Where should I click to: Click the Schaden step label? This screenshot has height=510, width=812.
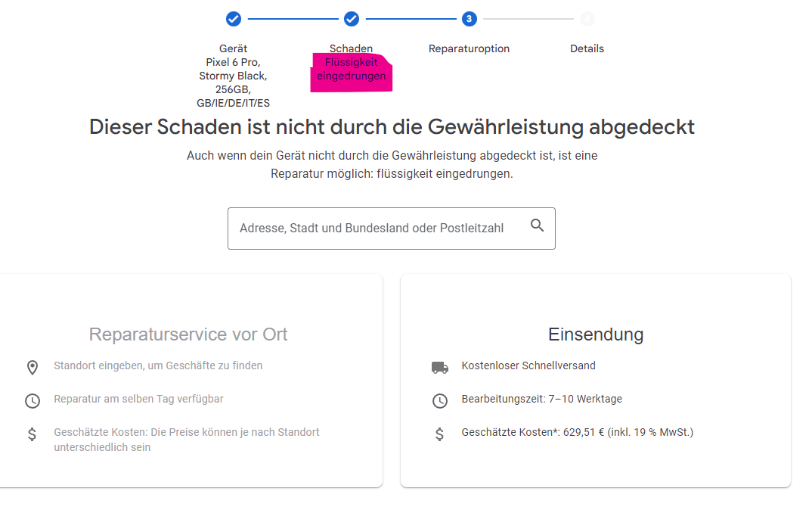[351, 48]
